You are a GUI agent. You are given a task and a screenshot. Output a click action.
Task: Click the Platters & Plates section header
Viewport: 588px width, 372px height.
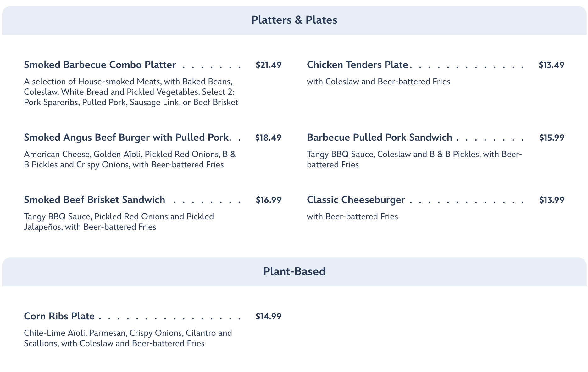[294, 20]
